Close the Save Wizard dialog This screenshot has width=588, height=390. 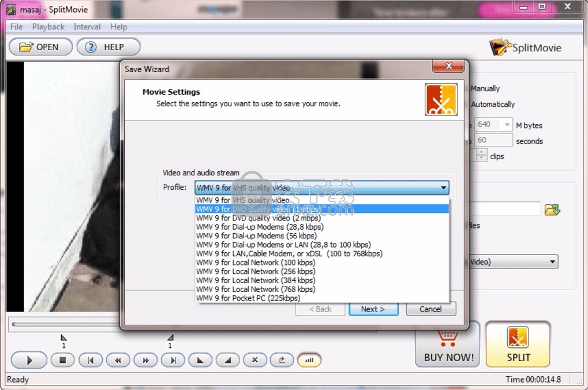pos(448,66)
